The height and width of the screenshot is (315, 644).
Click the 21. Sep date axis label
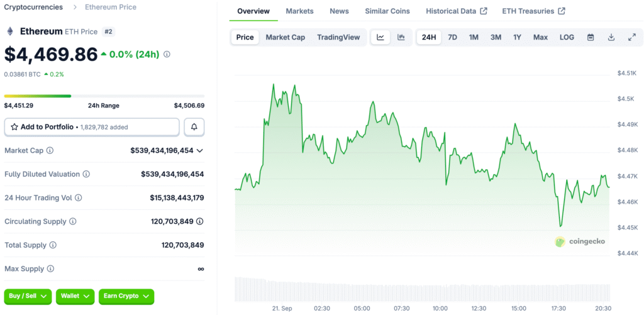click(282, 309)
